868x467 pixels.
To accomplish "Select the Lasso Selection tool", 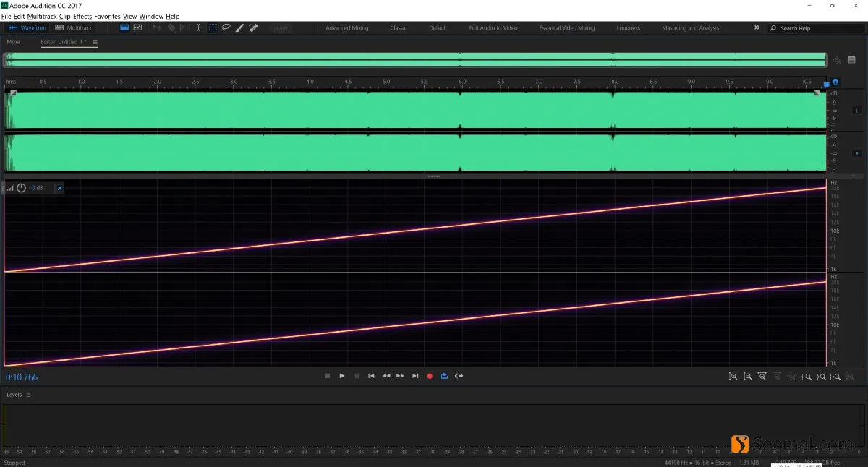I will pyautogui.click(x=226, y=27).
